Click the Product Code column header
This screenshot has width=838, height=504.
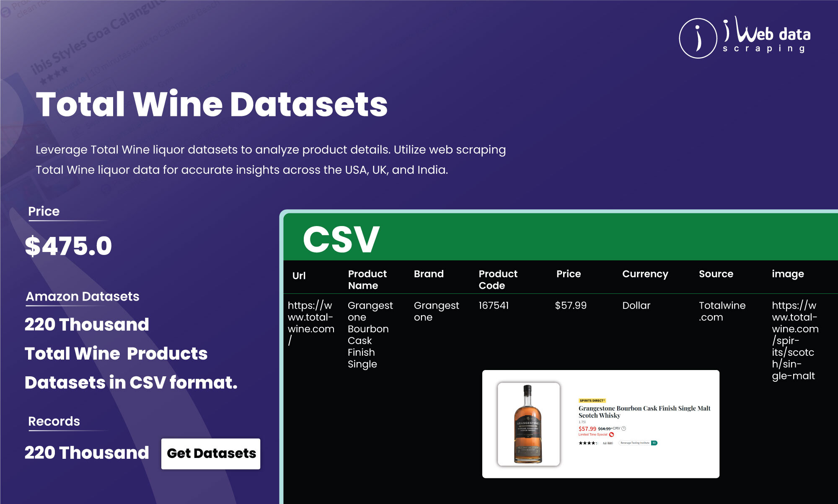tap(498, 280)
